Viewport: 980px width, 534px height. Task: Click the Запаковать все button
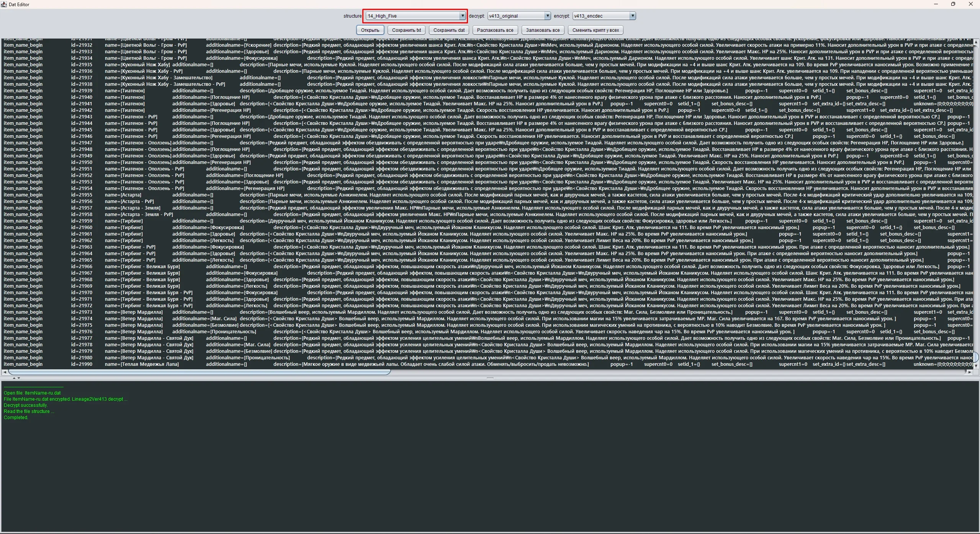click(x=543, y=30)
